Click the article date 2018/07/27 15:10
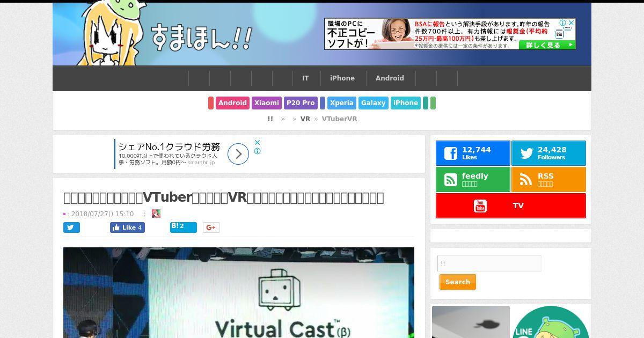Image resolution: width=644 pixels, height=338 pixels. click(x=103, y=214)
